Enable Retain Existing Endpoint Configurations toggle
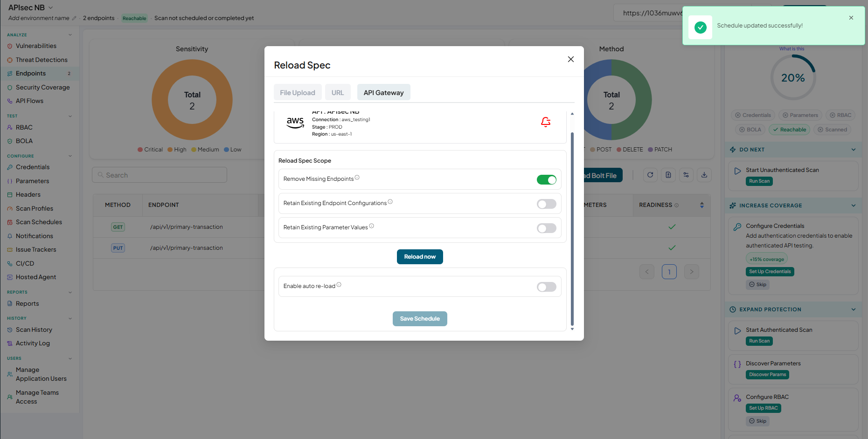Screen dimensions: 868x439 point(547,204)
